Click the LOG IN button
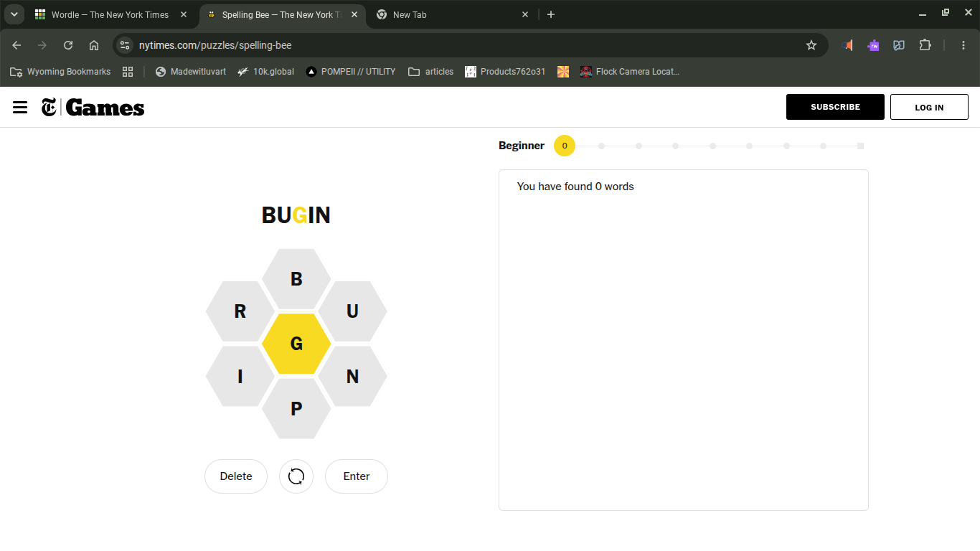 pyautogui.click(x=929, y=107)
